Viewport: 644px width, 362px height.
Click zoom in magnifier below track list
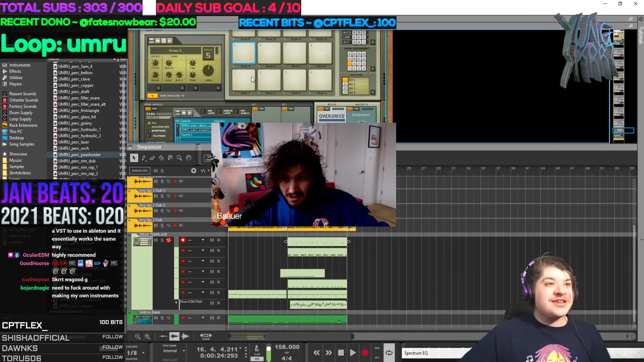coord(147,336)
